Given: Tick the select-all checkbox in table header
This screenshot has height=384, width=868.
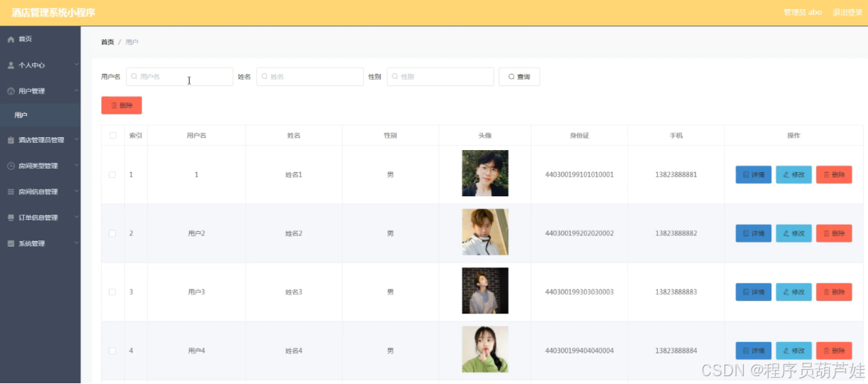Looking at the screenshot, I should click(112, 135).
